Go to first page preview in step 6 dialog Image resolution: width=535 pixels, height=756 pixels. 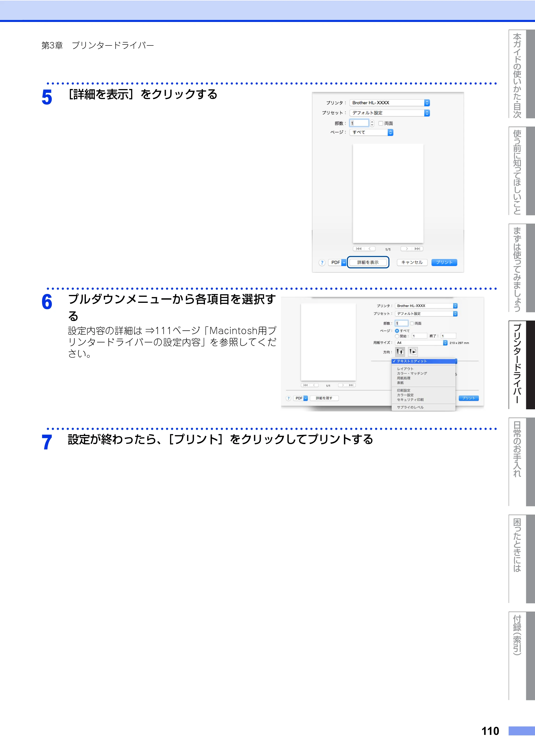coord(305,385)
